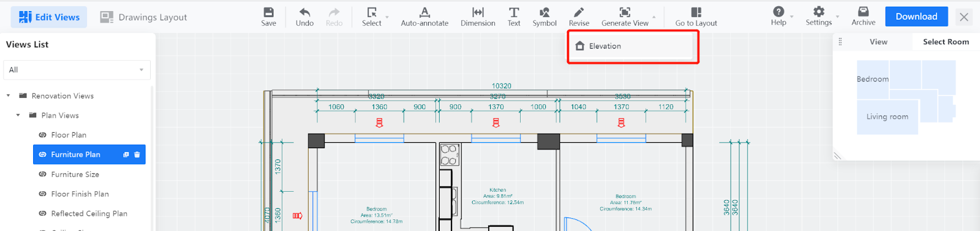980x231 pixels.
Task: Click the Revise pencil icon
Action: point(579,12)
